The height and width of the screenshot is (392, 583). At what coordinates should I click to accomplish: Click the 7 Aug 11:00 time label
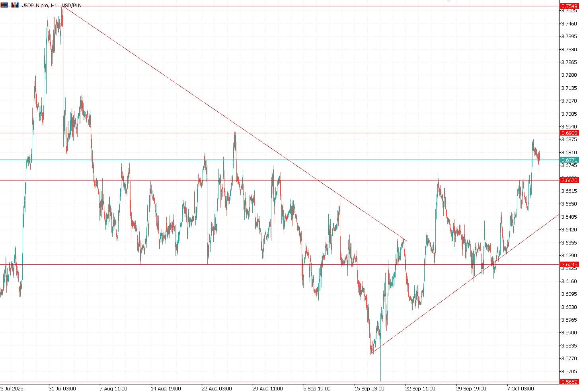[x=113, y=388]
